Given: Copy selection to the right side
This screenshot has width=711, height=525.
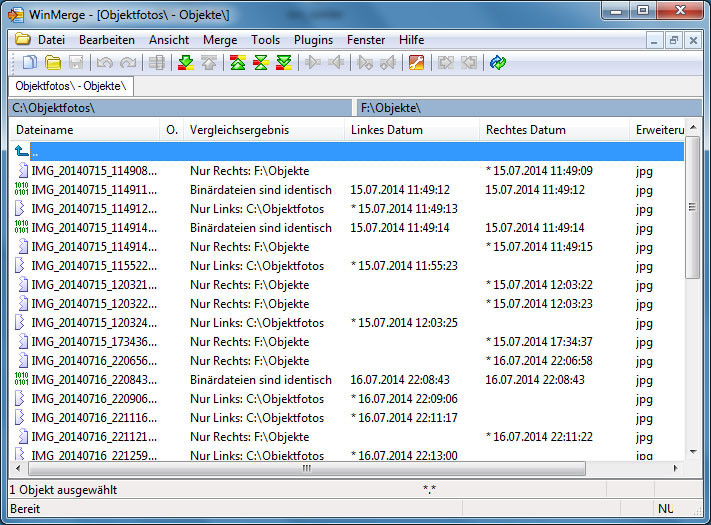Looking at the screenshot, I should tap(313, 62).
